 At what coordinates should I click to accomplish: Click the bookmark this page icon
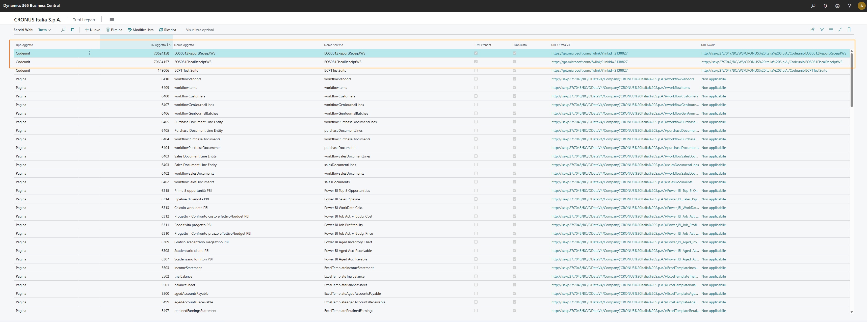coord(849,30)
